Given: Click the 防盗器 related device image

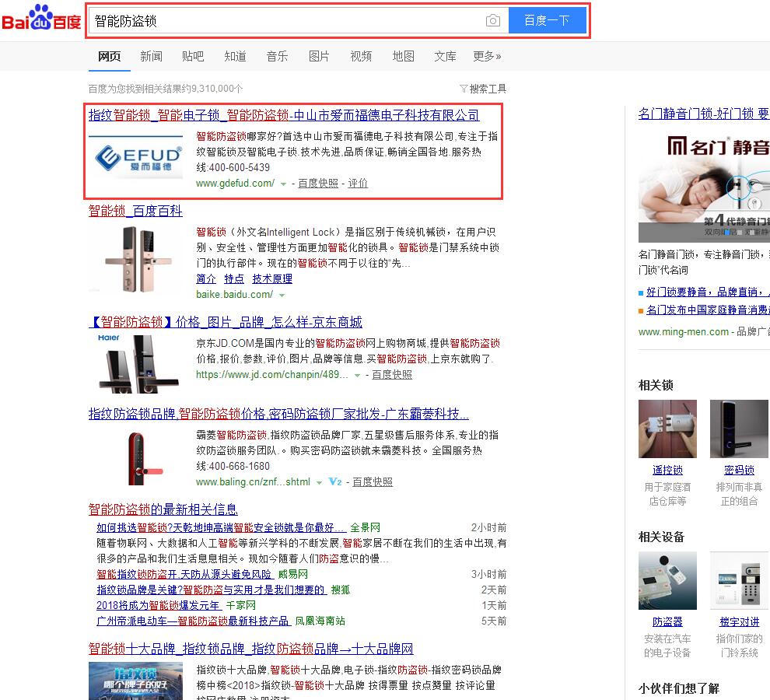Looking at the screenshot, I should [x=667, y=581].
